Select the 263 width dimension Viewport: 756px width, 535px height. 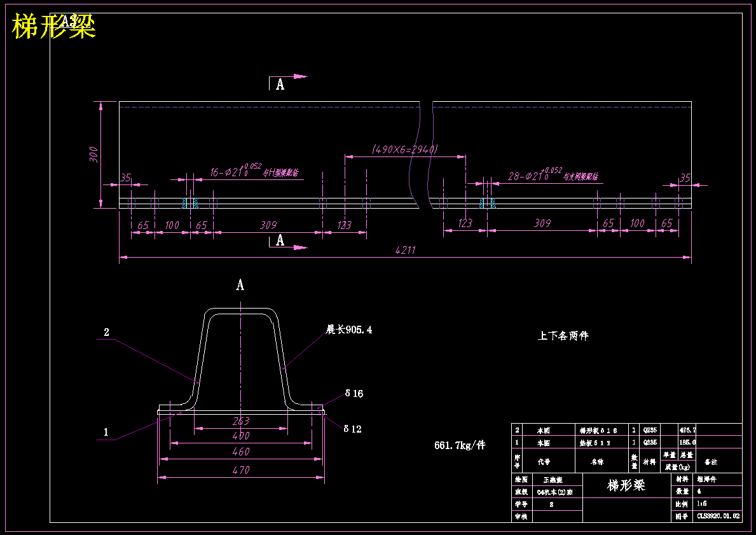[241, 421]
